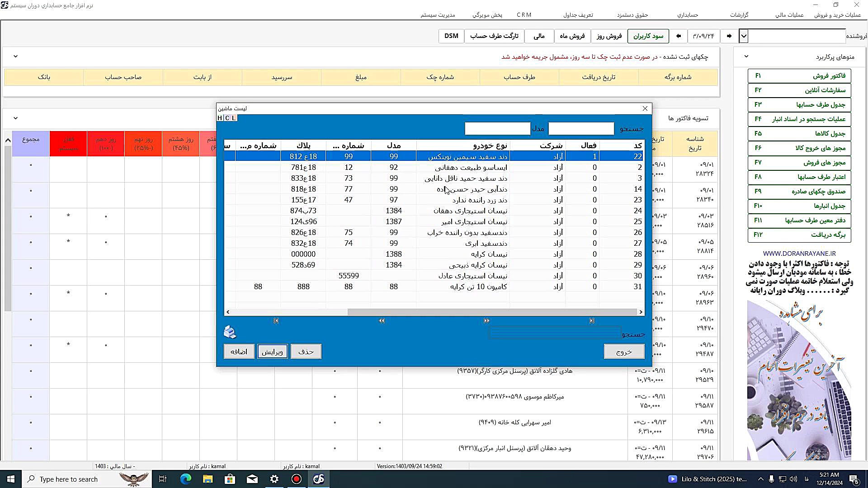This screenshot has width=868, height=488.
Task: Click the H toggle in dialog header
Action: [x=220, y=118]
